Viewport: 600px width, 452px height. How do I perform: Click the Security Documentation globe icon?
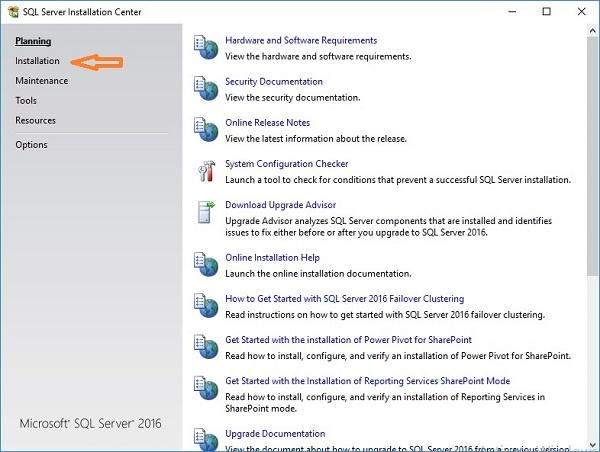(x=206, y=89)
